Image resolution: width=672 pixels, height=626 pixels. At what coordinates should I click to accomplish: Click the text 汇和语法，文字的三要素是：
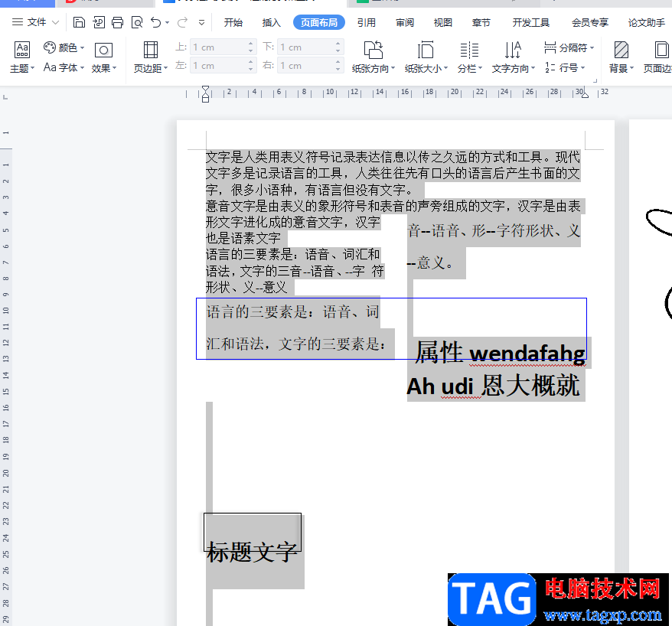coord(296,344)
